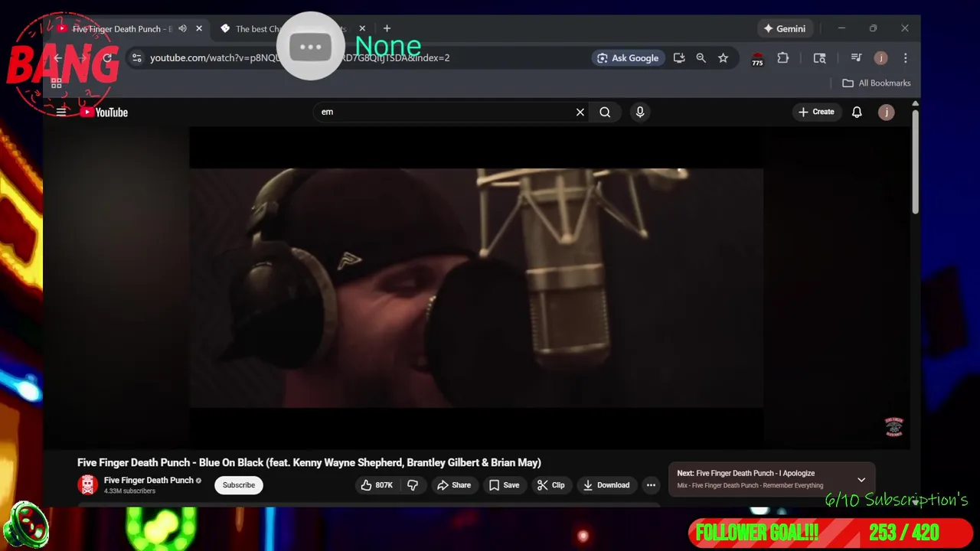This screenshot has height=551, width=980.
Task: Click the address bar URL
Action: pyautogui.click(x=299, y=58)
